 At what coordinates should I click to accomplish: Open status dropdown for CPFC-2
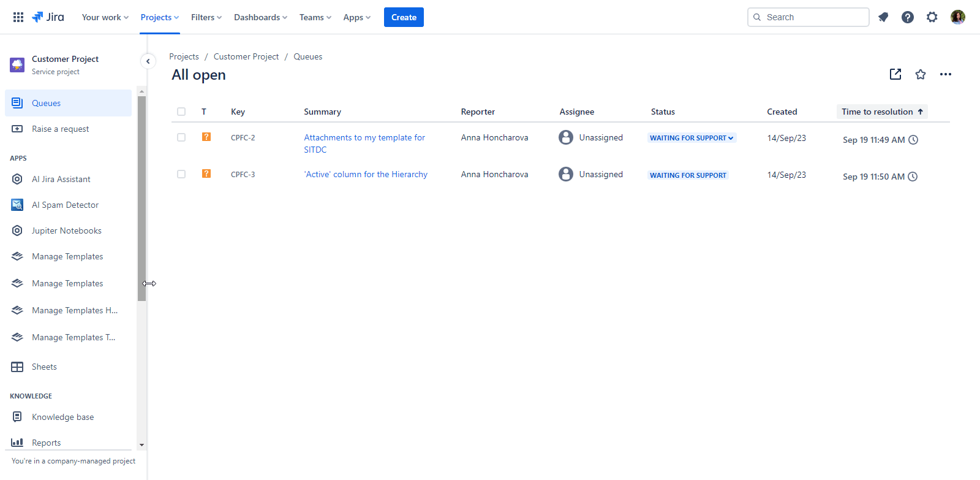pos(692,138)
